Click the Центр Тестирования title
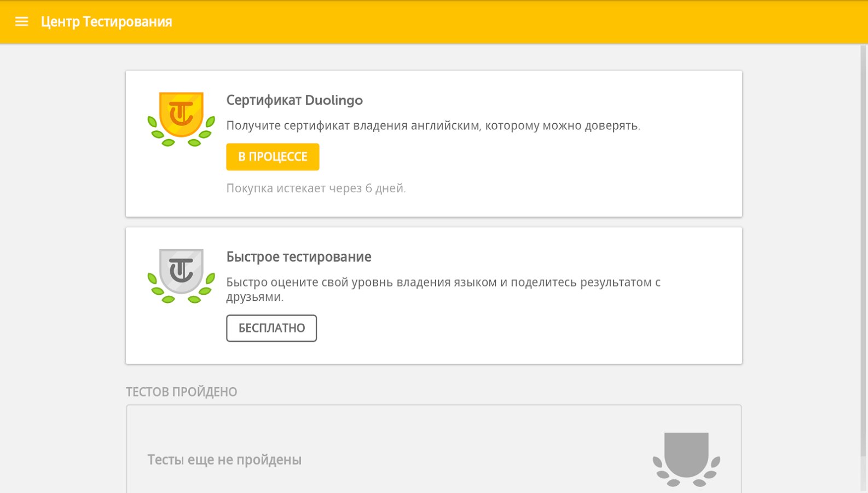 click(106, 22)
